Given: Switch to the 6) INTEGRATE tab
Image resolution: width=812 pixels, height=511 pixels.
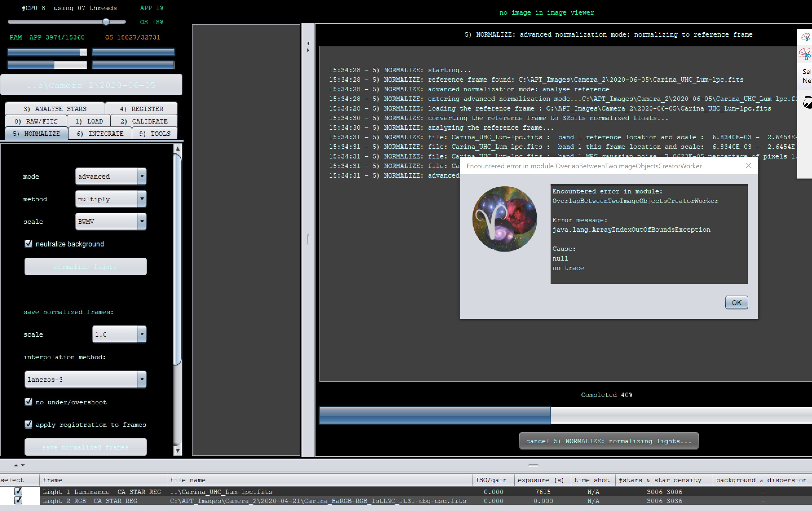Looking at the screenshot, I should click(x=100, y=134).
